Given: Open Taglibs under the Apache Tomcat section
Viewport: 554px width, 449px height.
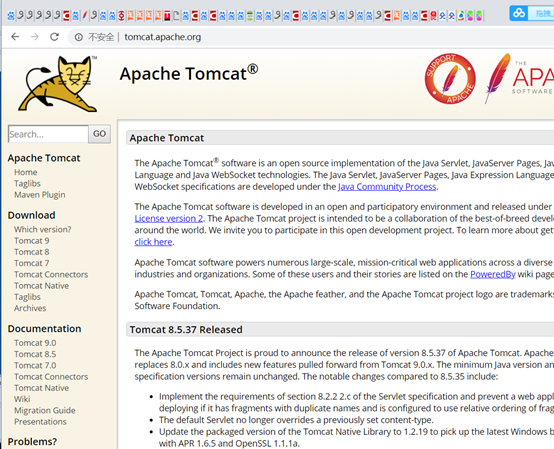Looking at the screenshot, I should pos(27,183).
